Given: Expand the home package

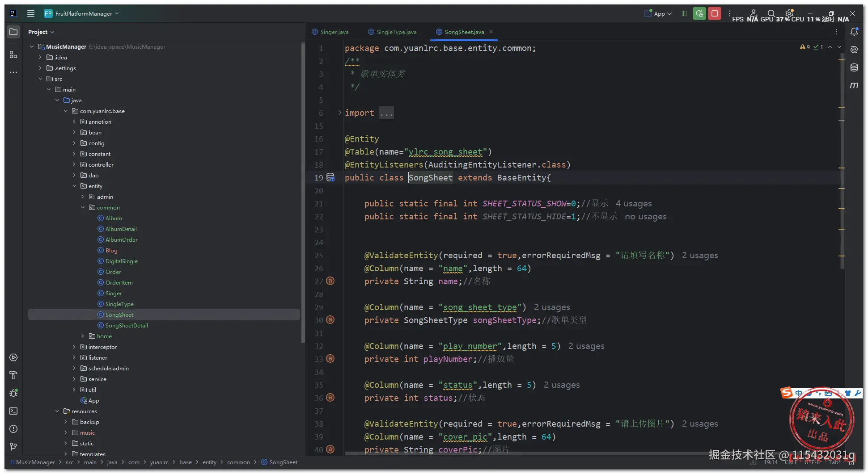Looking at the screenshot, I should pos(83,336).
